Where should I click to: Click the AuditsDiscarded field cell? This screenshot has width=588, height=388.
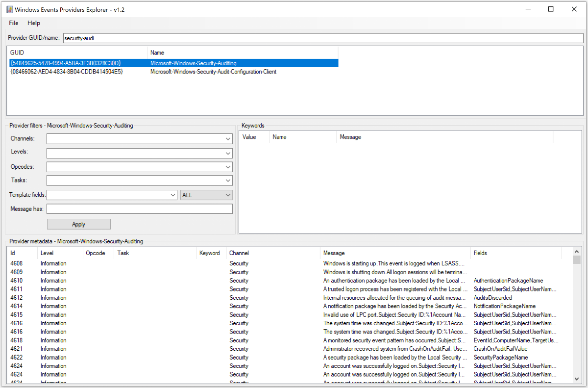click(x=493, y=298)
